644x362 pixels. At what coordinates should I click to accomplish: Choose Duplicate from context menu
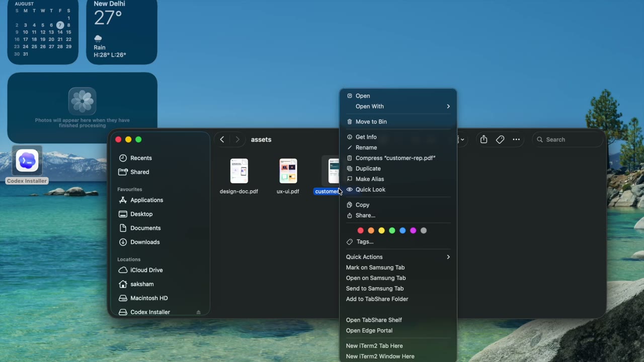398,168
